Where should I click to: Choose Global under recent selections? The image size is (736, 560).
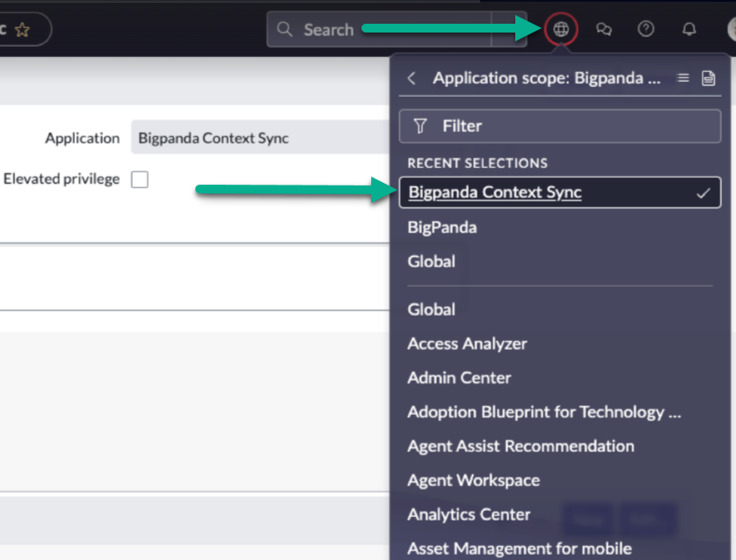pos(431,261)
